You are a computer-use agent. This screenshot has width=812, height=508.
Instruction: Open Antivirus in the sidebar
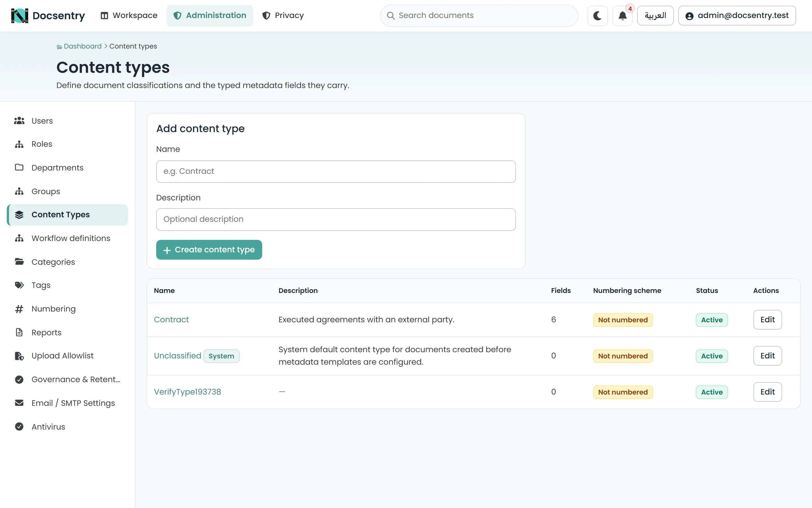tap(67, 426)
